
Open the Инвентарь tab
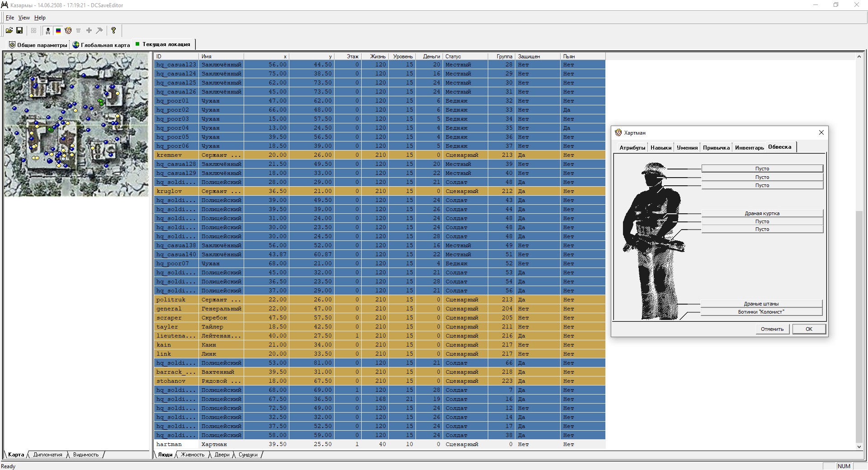pos(749,148)
